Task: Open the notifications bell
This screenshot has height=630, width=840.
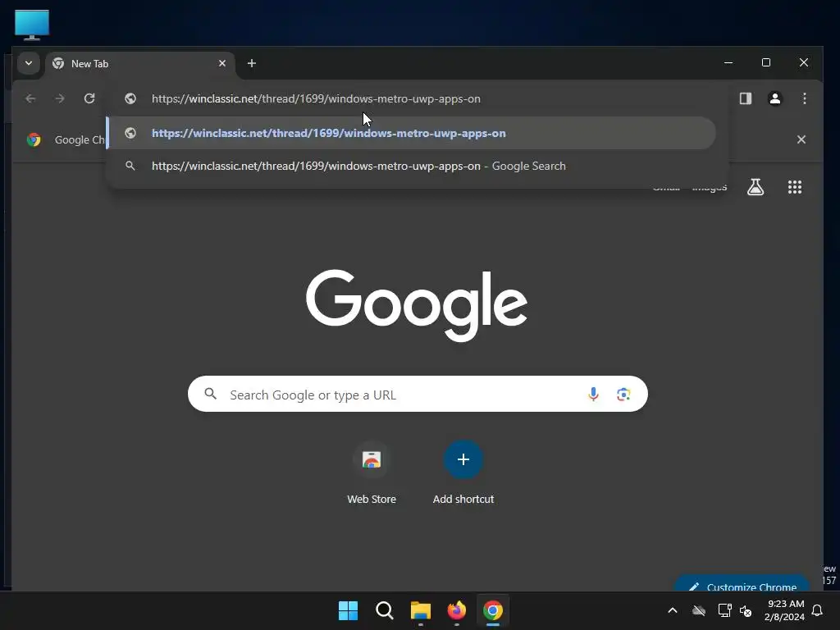Action: (x=818, y=610)
